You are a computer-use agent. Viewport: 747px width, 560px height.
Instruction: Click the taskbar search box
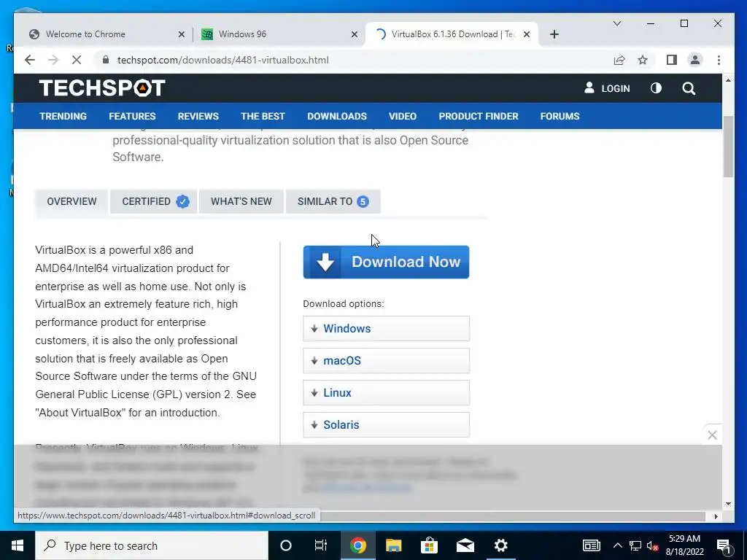(x=152, y=545)
